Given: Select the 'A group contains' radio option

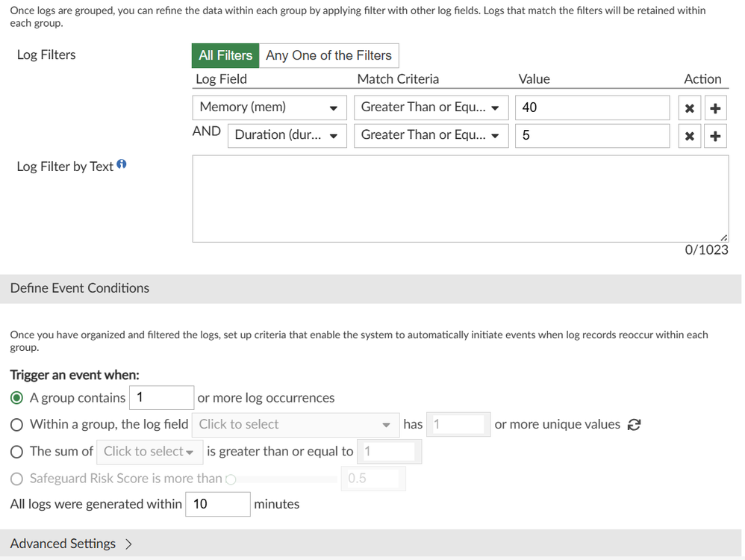Looking at the screenshot, I should click(x=17, y=398).
